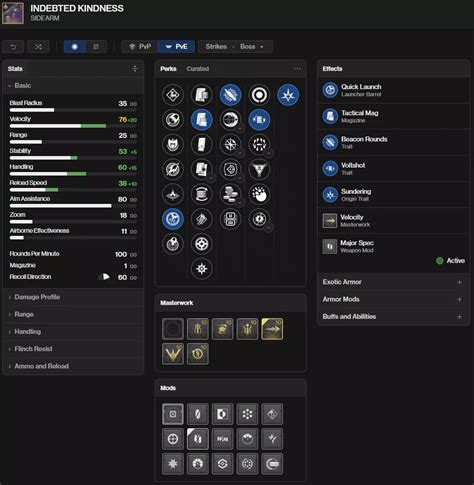Select the empty masterwork slot
The width and height of the screenshot is (474, 485).
[173, 329]
